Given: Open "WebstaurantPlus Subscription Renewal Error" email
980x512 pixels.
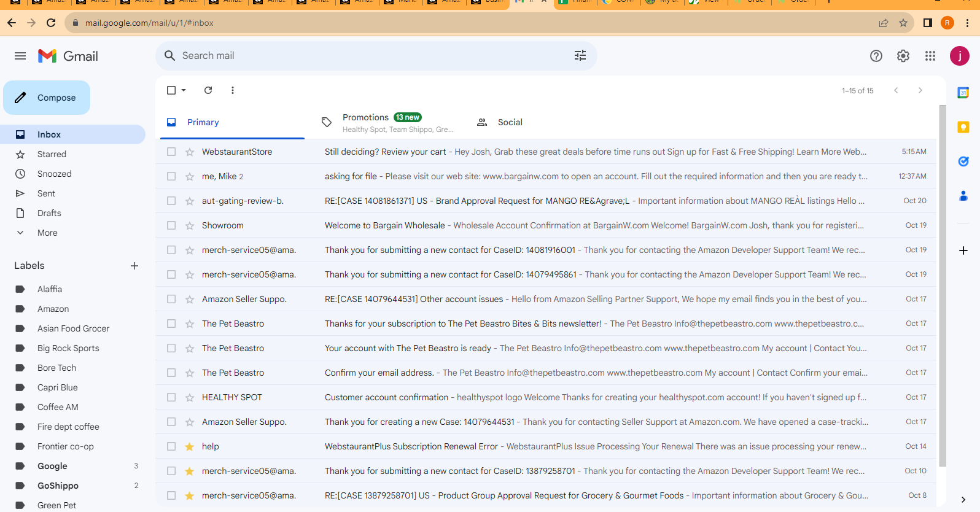Looking at the screenshot, I should click(x=546, y=446).
